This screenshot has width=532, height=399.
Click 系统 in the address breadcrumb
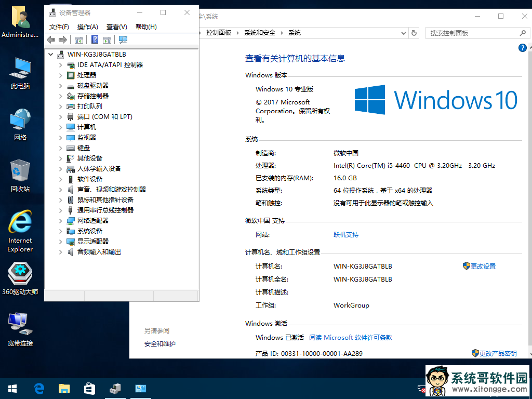295,33
